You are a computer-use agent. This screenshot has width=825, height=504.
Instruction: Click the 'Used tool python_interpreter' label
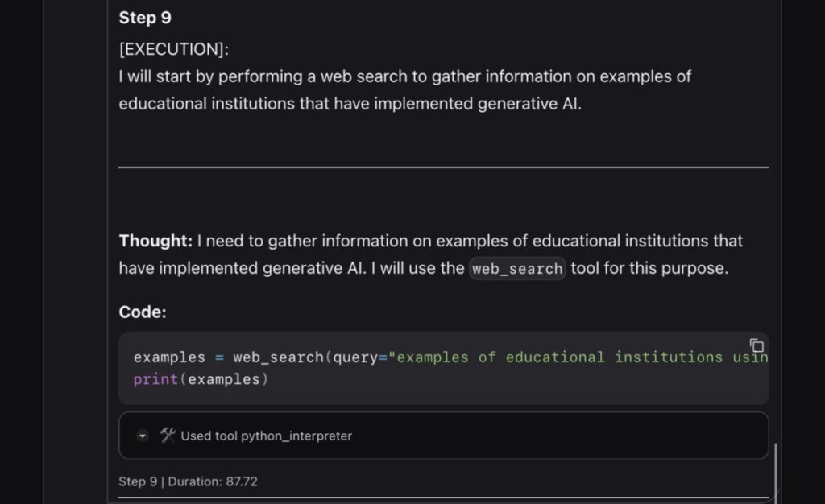(x=266, y=436)
